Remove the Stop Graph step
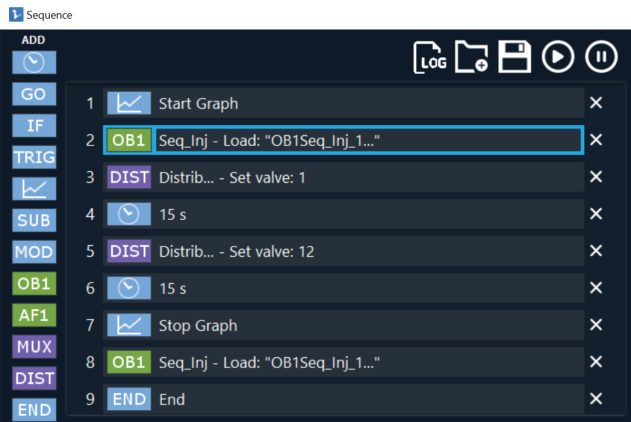This screenshot has width=631, height=422. pyautogui.click(x=596, y=325)
